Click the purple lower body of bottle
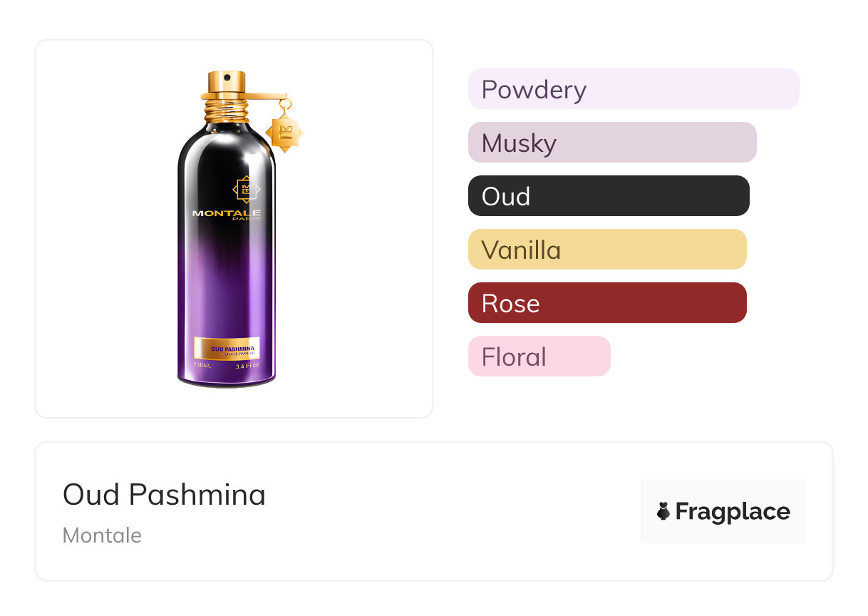The width and height of the screenshot is (868, 616). [227, 299]
